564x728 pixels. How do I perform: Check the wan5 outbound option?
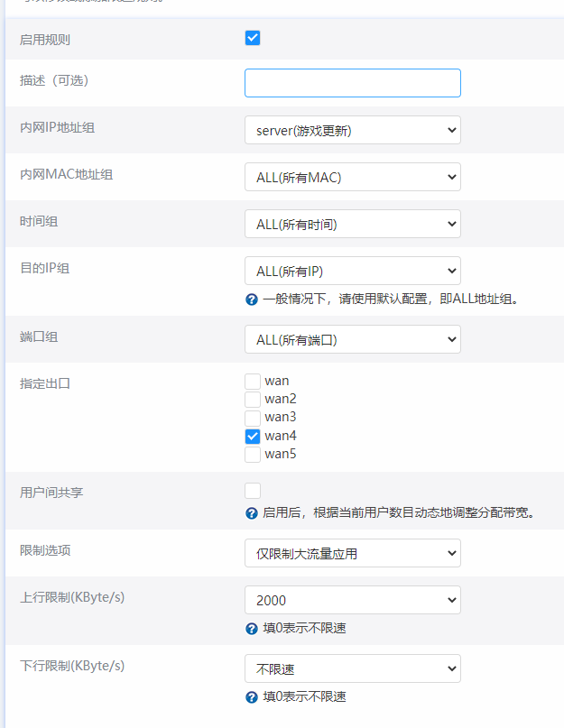pyautogui.click(x=253, y=454)
